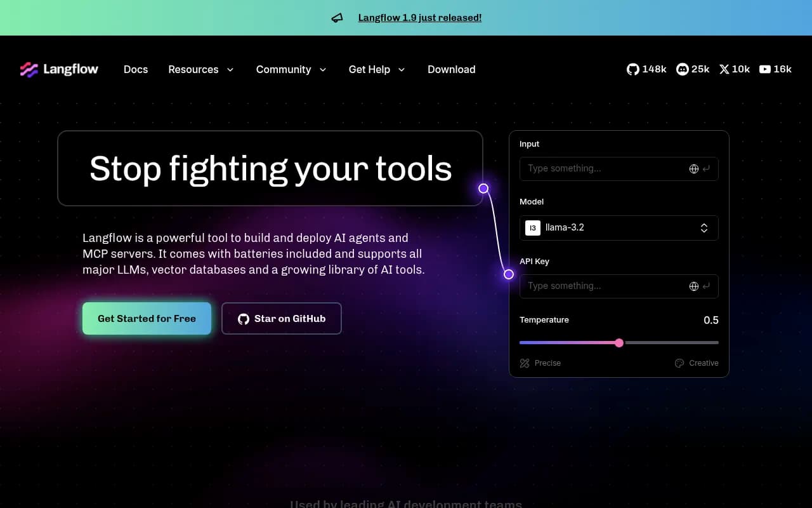Click enter arrow icon in API Key field
Screen dimensions: 812x508
[706, 286]
